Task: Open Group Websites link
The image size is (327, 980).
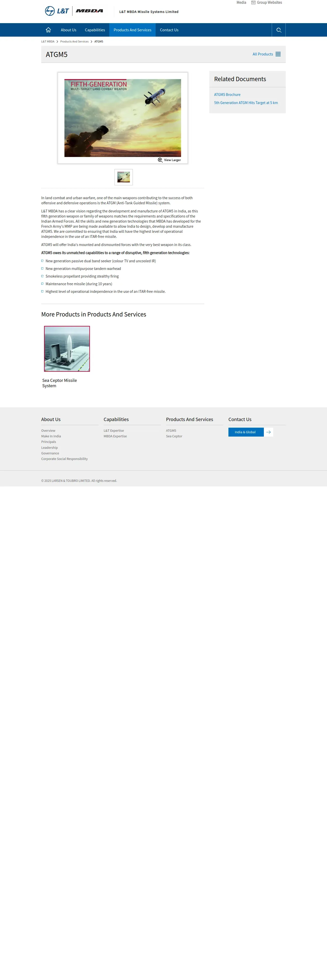Action: [269, 3]
